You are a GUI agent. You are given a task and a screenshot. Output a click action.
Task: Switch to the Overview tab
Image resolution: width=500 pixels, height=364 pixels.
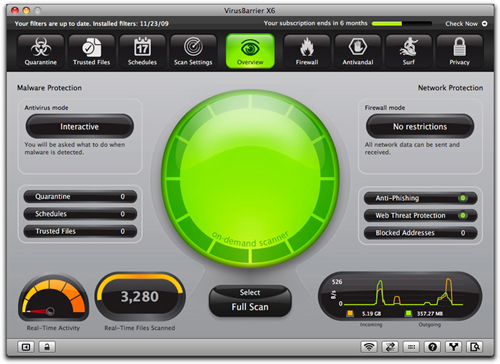(250, 52)
